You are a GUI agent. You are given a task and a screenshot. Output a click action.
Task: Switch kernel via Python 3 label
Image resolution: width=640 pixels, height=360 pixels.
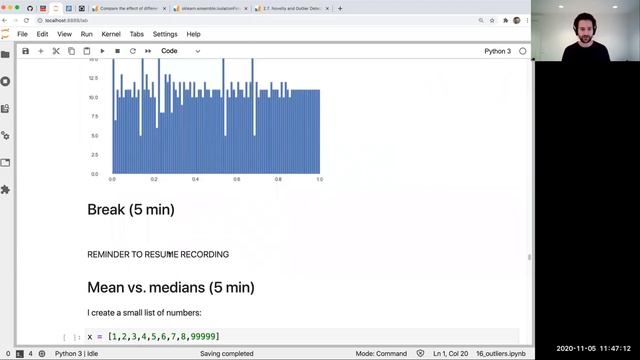[498, 51]
